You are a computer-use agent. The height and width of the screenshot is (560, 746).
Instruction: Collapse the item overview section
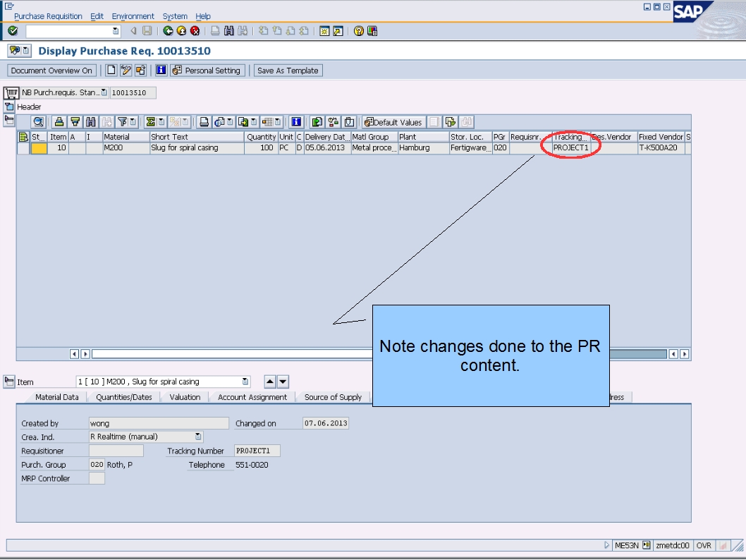pyautogui.click(x=9, y=121)
